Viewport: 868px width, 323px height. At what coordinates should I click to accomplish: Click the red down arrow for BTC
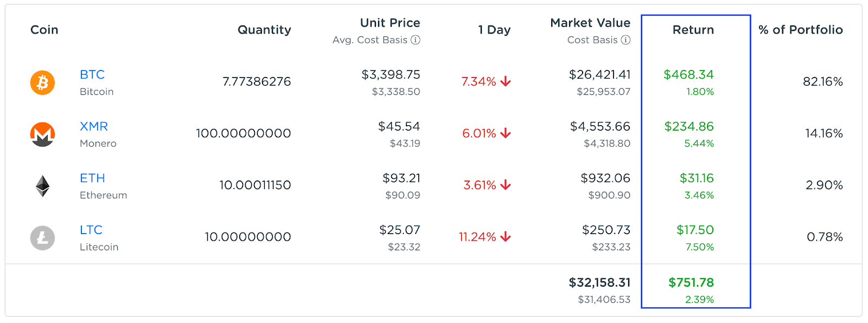[x=506, y=81]
